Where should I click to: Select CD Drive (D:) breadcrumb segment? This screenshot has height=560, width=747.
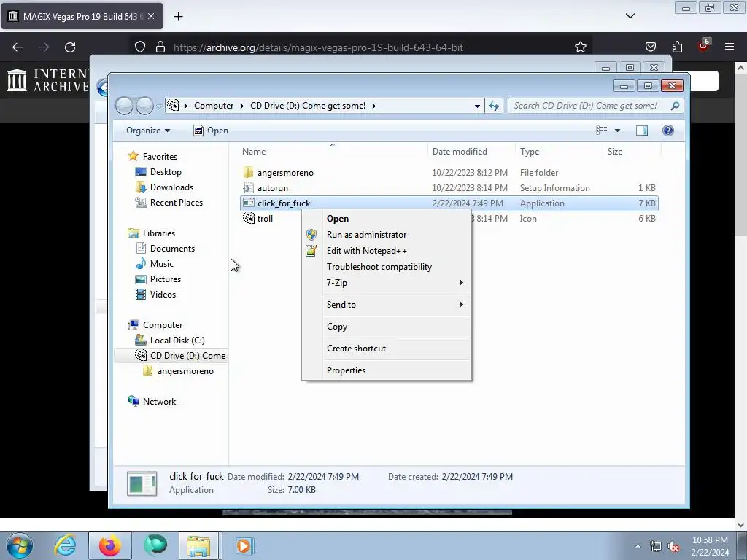[x=308, y=106]
